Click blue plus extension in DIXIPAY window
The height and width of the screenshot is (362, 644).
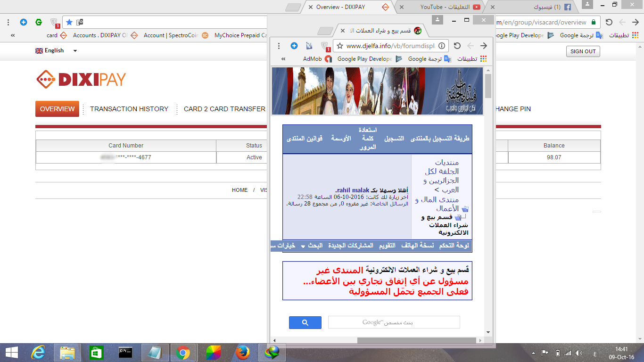click(24, 22)
